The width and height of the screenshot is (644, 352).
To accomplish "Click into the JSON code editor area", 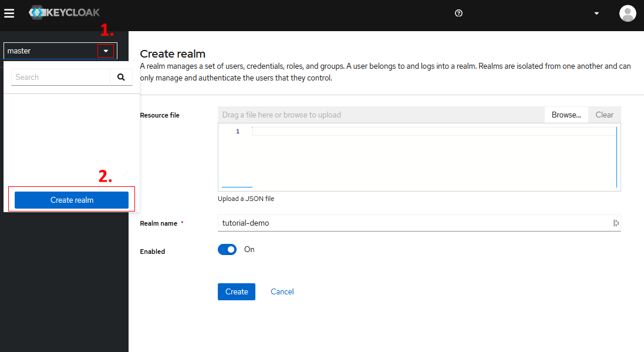I will 419,157.
